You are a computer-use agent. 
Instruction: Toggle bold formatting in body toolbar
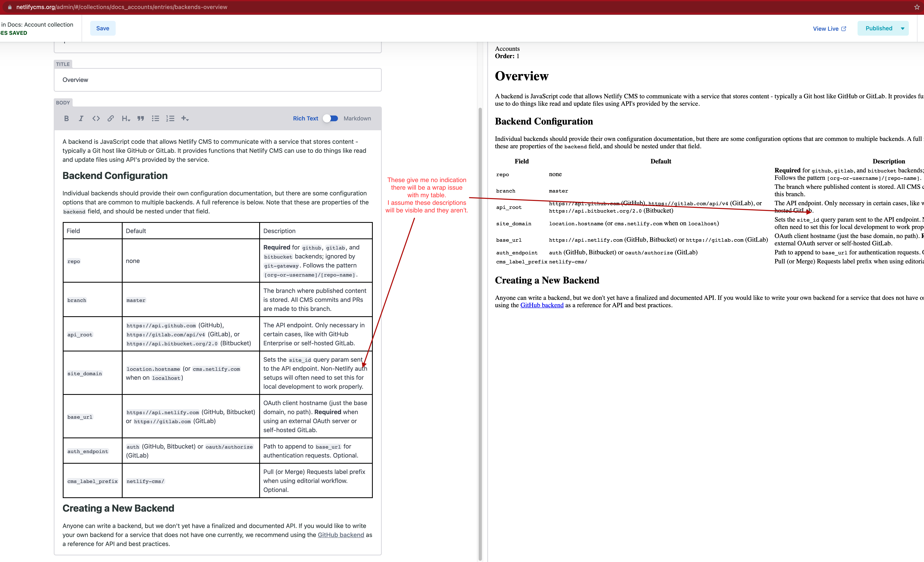pos(66,118)
